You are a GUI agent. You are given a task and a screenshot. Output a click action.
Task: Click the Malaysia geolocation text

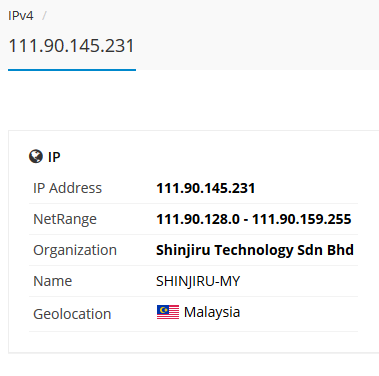pyautogui.click(x=212, y=312)
